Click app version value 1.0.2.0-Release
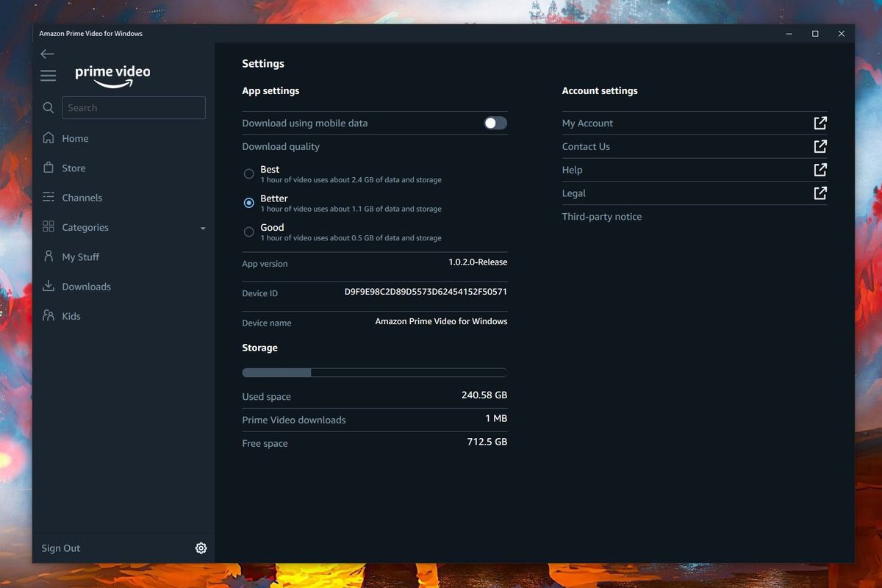This screenshot has height=588, width=882. (x=478, y=262)
